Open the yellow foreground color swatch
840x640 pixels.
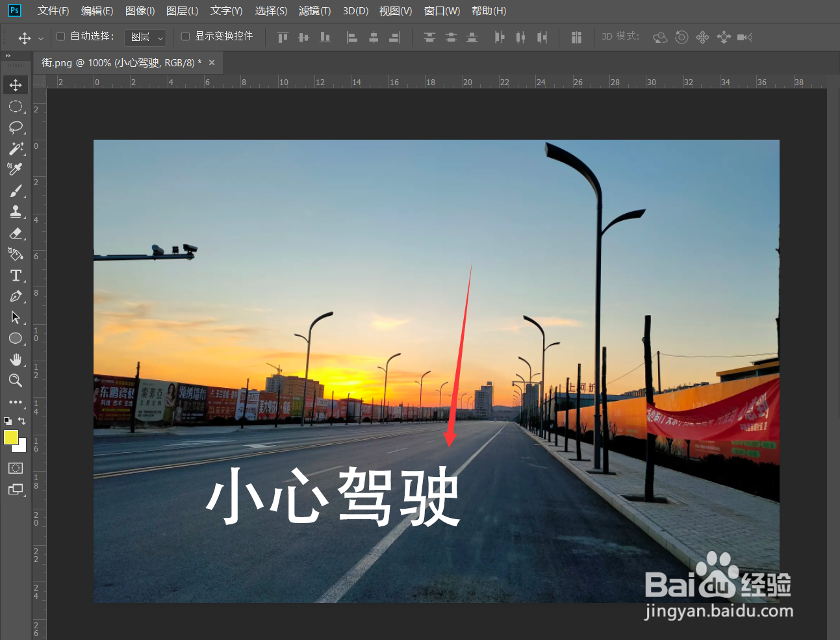tap(10, 437)
